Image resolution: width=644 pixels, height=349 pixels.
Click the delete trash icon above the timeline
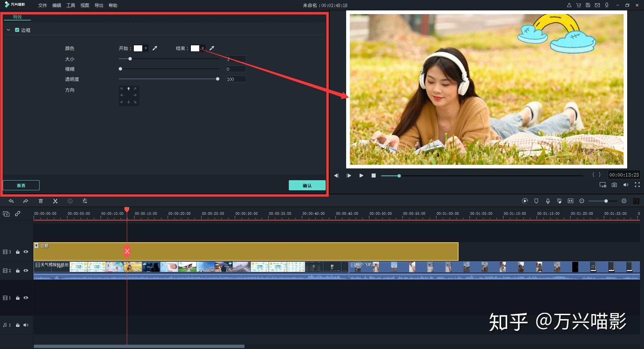coord(41,201)
